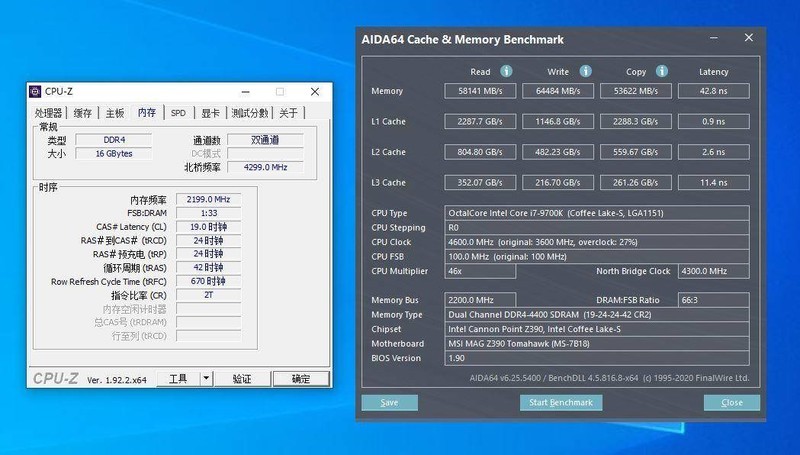Screen dimensions: 800x455
Task: Click CAS# Latency 19.0 时钟 field
Action: [209, 227]
